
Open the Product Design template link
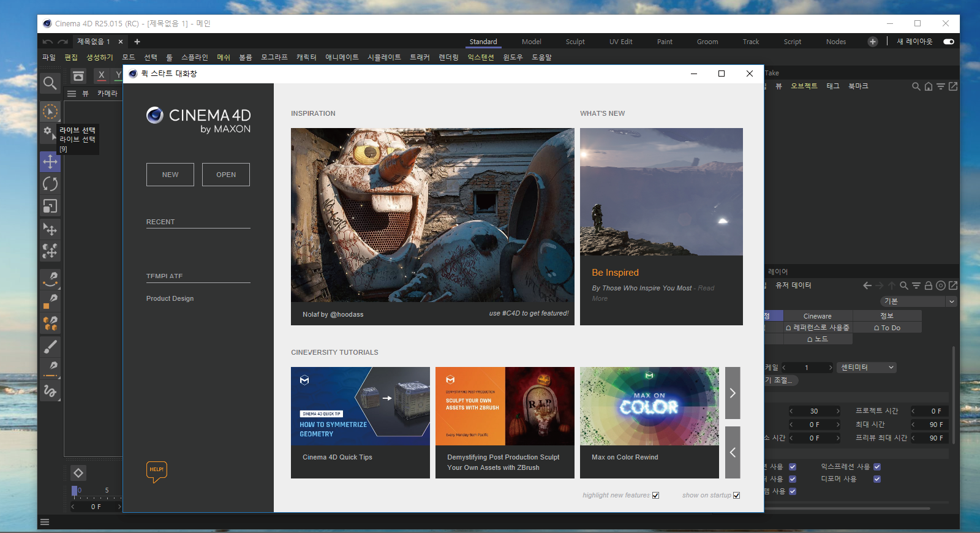[170, 299]
